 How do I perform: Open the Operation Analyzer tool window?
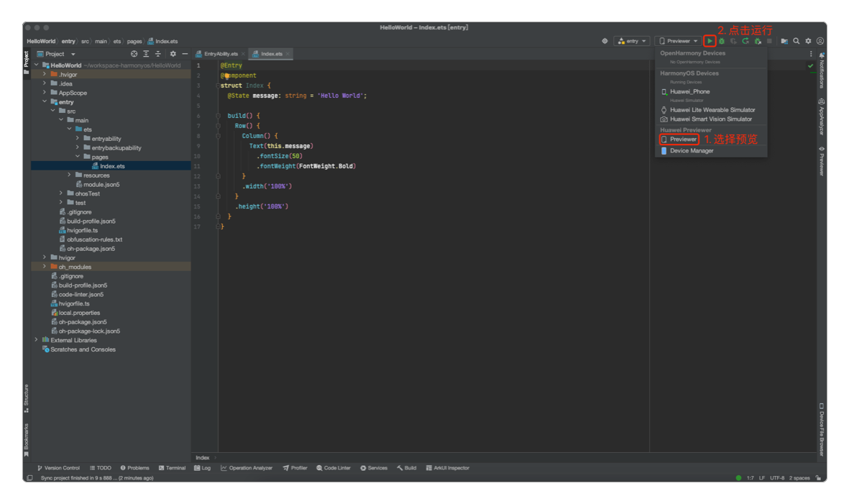tap(247, 468)
